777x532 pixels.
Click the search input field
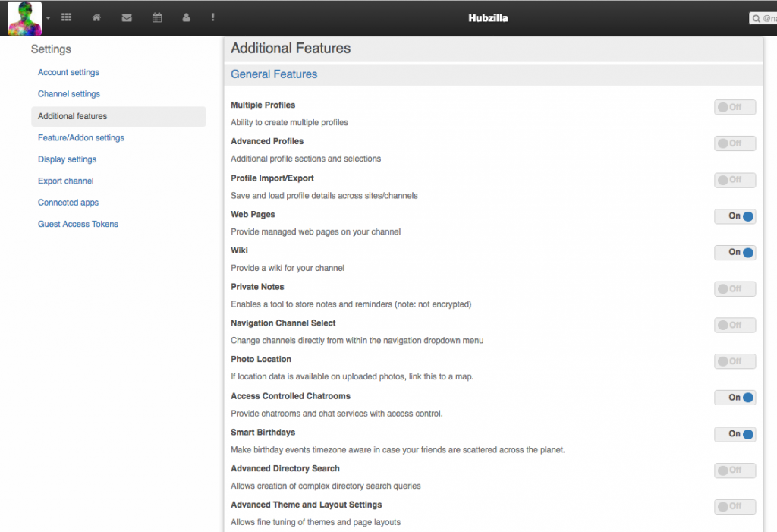(x=763, y=18)
